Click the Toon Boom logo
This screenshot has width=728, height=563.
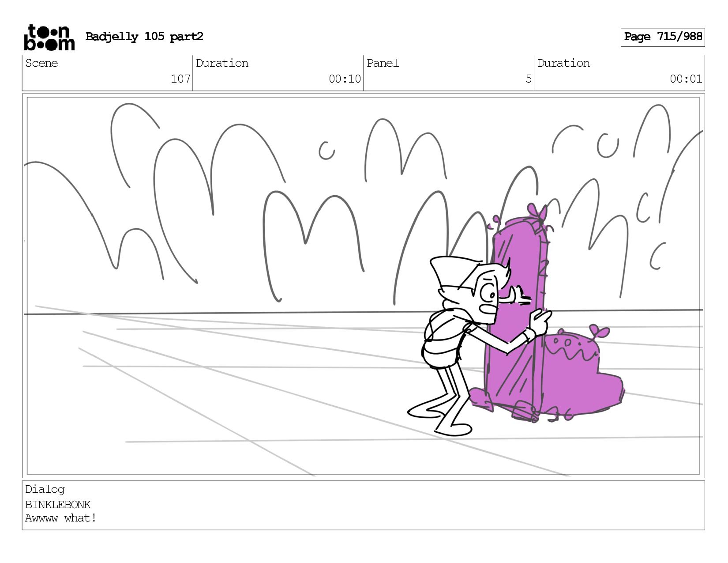(49, 38)
